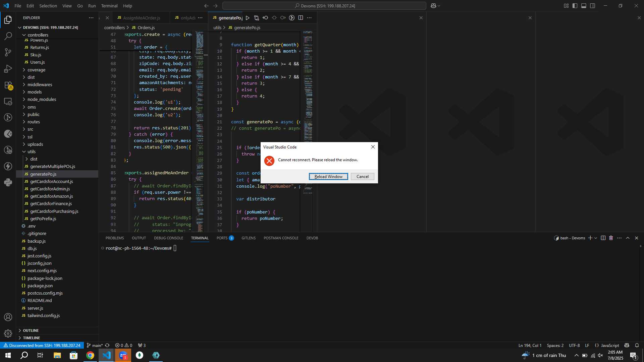Screen dimensions: 644x362
Task: Switch to the DEBUG CONSOLE tab
Action: pos(168,238)
